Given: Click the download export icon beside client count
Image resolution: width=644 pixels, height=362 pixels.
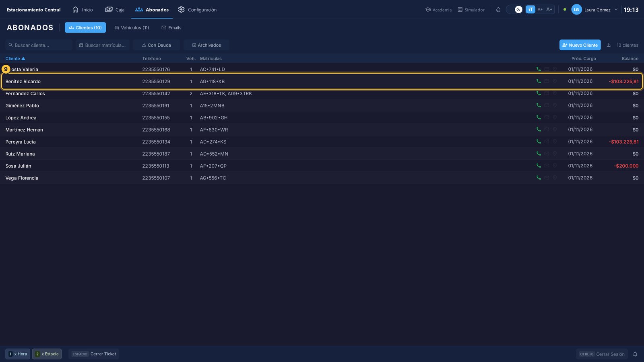Looking at the screenshot, I should (x=609, y=45).
